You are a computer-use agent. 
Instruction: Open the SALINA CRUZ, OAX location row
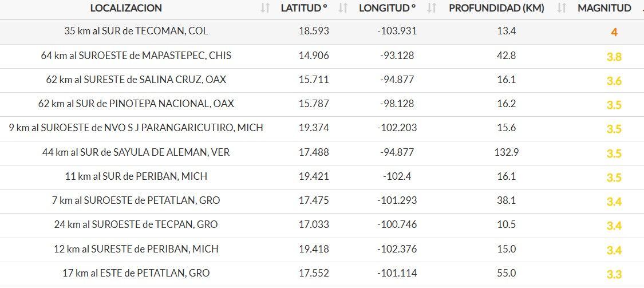[136, 80]
